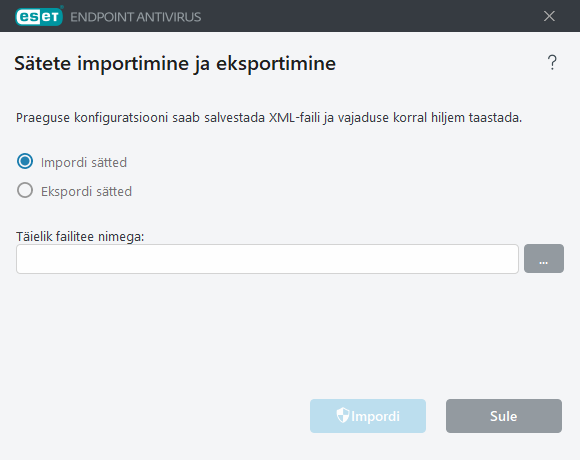580x460 pixels.
Task: Click the 'Täielik failitee nimega:' label
Action: (80, 236)
